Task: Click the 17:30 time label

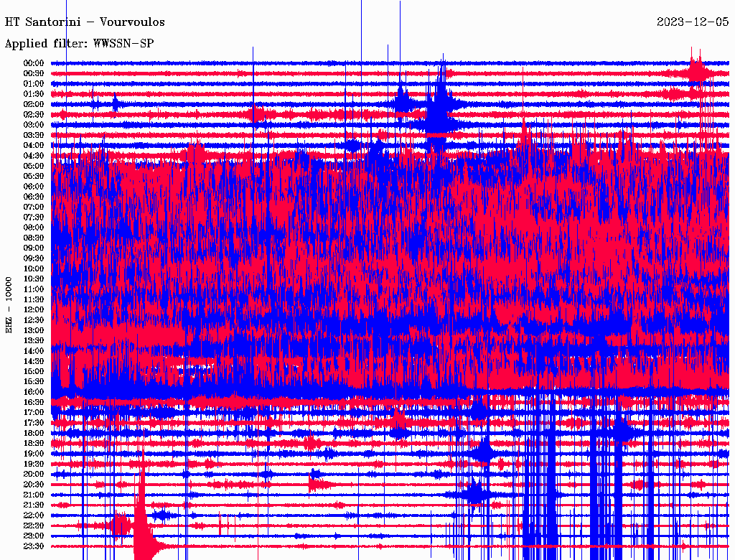Action: coord(34,423)
